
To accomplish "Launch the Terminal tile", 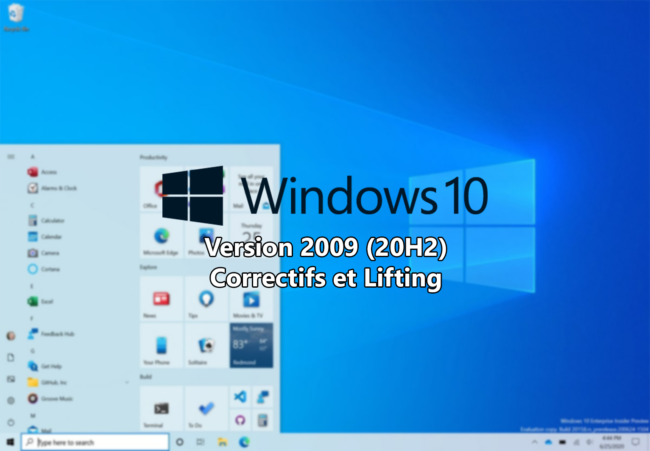I will (161, 408).
